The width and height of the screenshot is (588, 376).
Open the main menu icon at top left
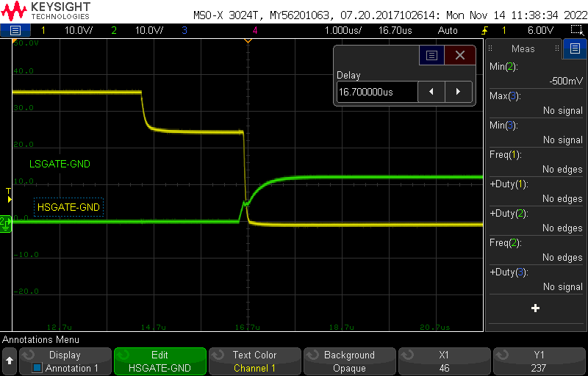click(x=15, y=30)
